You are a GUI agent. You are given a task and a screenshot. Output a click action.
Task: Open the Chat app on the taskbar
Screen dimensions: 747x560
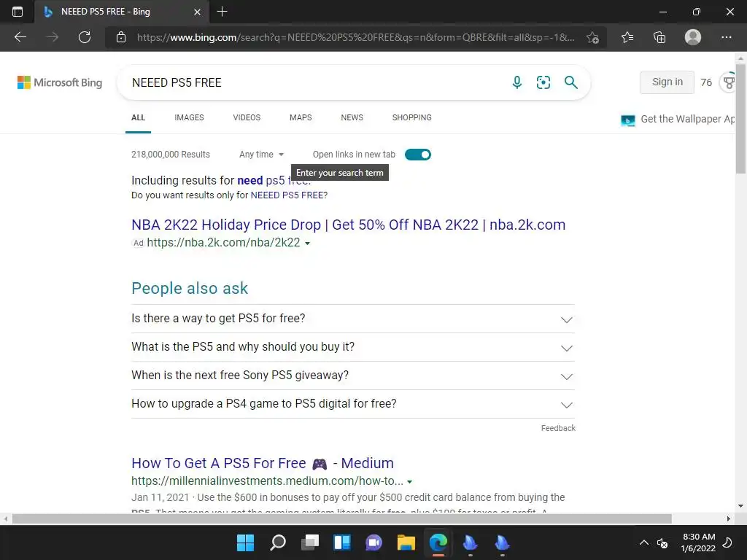pyautogui.click(x=374, y=542)
